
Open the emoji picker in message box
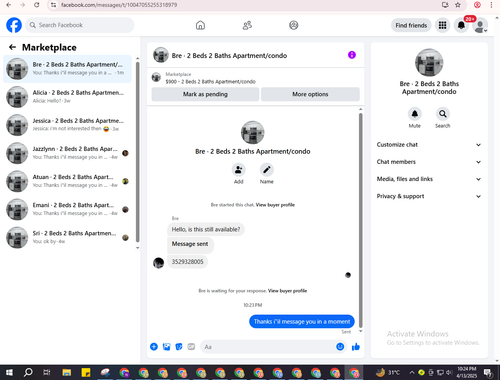pos(340,347)
